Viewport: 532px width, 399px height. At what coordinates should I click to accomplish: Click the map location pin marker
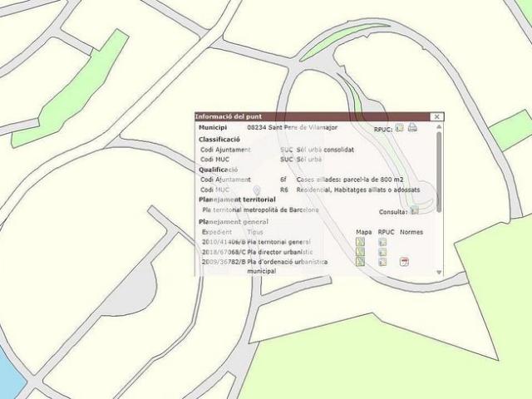coord(257,190)
